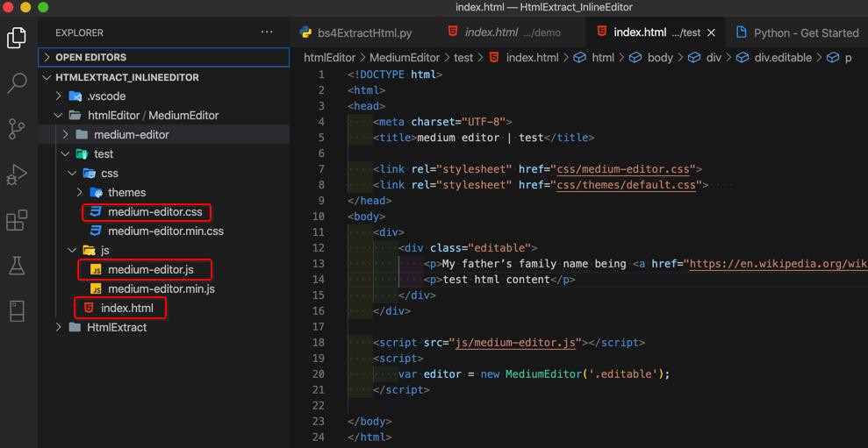
Task: Click the JS icon beside medium-editor.min.js
Action: (96, 289)
